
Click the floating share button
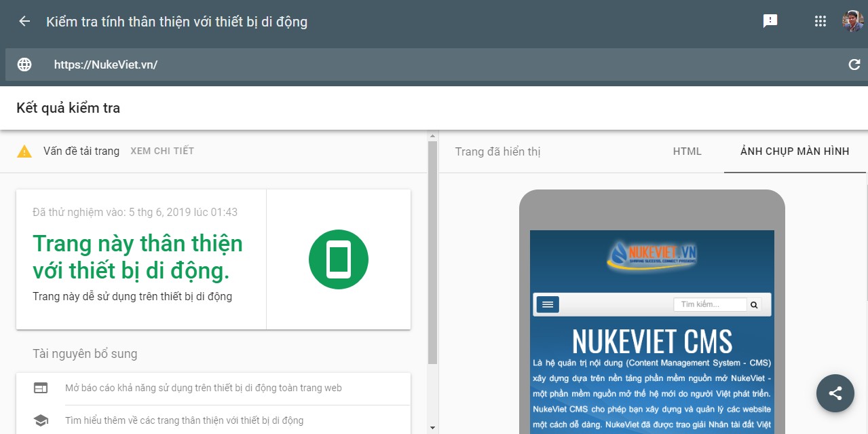835,393
